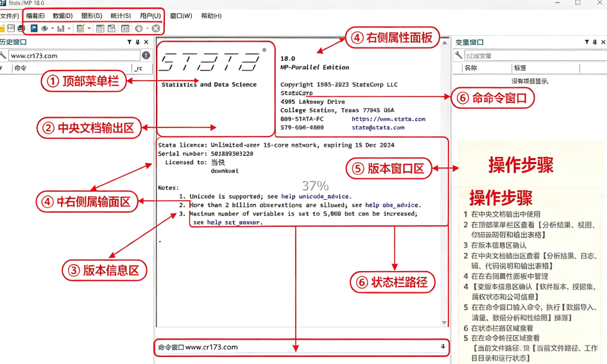
Task: Click the wrench icon in 历史窗口 search
Action: 3,55
